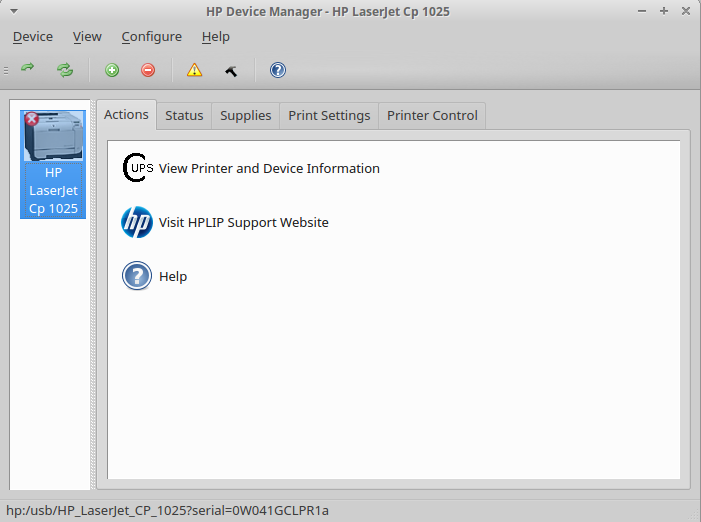The height and width of the screenshot is (522, 701).
Task: Open diagnostics via yellow warning triangle icon
Action: point(194,70)
